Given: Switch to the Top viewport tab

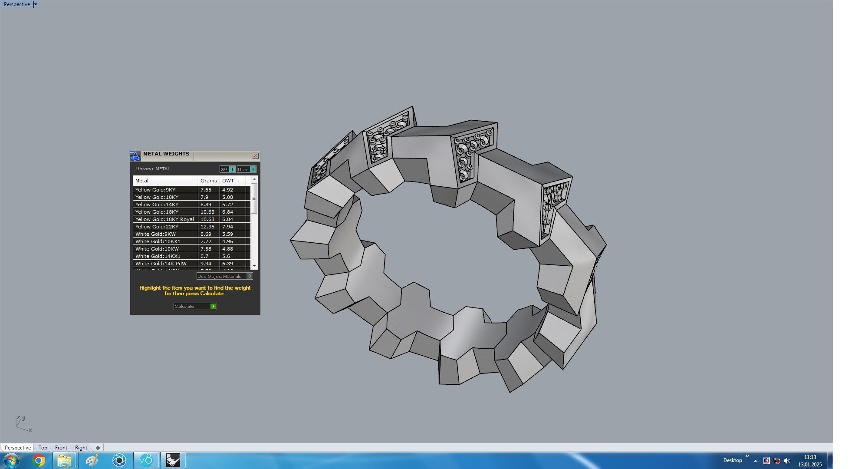Looking at the screenshot, I should pos(43,447).
